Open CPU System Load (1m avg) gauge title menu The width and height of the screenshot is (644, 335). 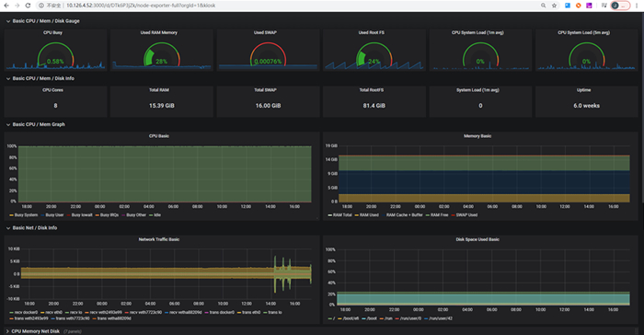[477, 32]
